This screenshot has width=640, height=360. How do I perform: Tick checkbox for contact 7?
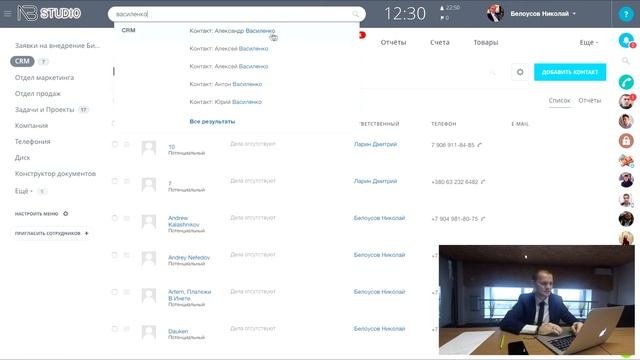click(x=115, y=181)
